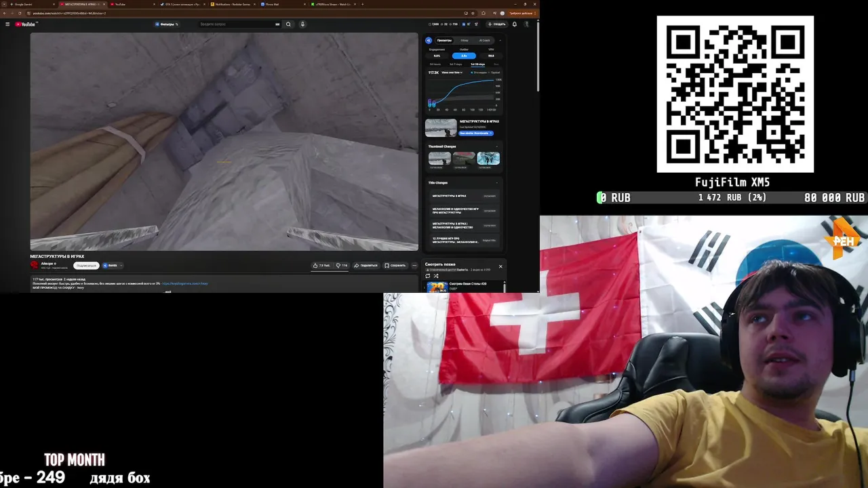Collapse the Title Changes section
868x488 pixels.
click(x=496, y=182)
